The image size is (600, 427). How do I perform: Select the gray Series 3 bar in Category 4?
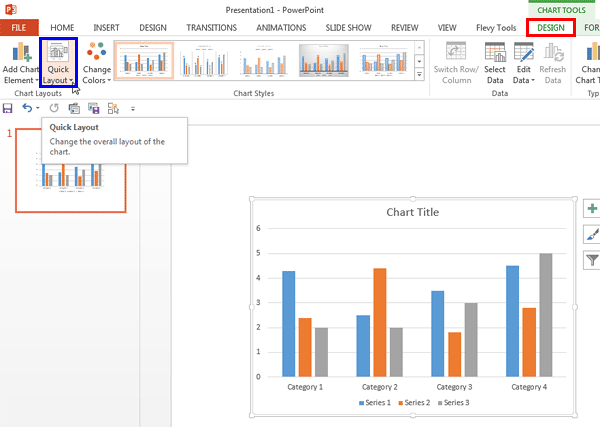pyautogui.click(x=546, y=315)
